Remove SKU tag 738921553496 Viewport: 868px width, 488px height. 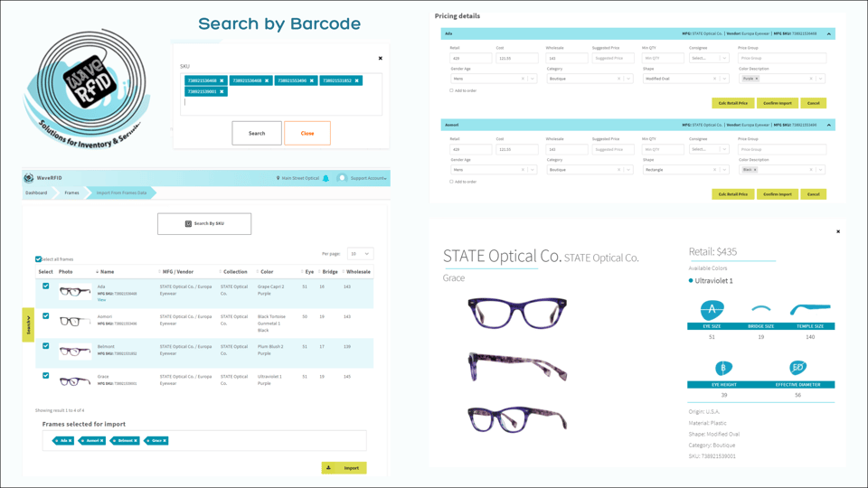(x=312, y=80)
